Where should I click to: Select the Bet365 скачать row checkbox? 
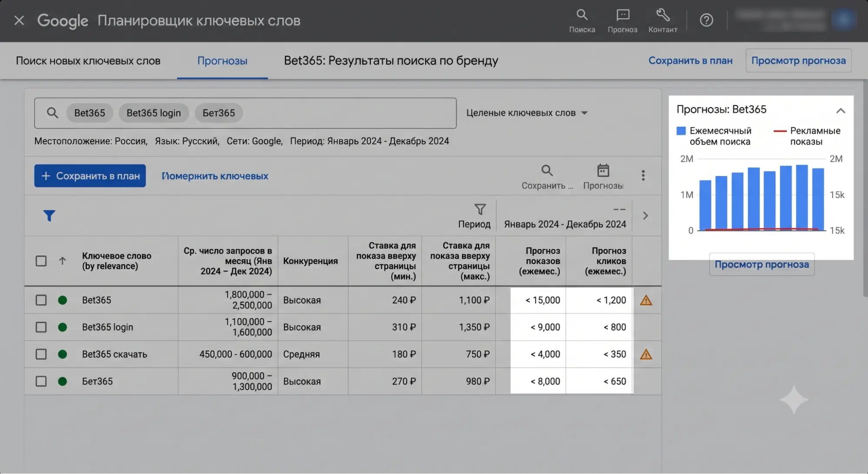coord(41,354)
